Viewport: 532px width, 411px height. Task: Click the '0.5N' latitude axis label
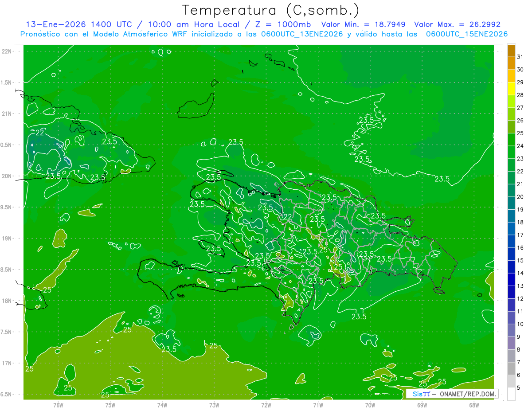[7, 145]
